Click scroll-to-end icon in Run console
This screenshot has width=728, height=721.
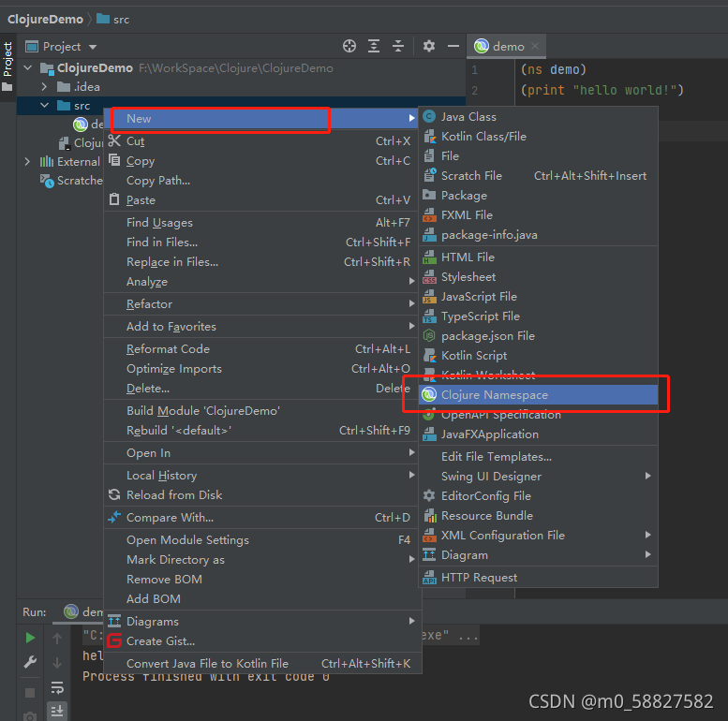[x=57, y=711]
